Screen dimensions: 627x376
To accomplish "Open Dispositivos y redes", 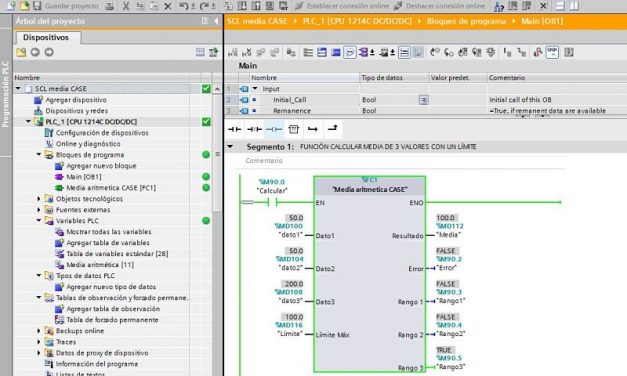I will (76, 111).
